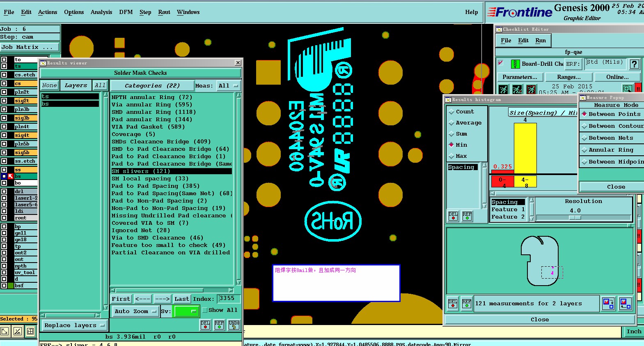
Task: Click down arrow of Feature list scrollbar
Action: (532, 219)
